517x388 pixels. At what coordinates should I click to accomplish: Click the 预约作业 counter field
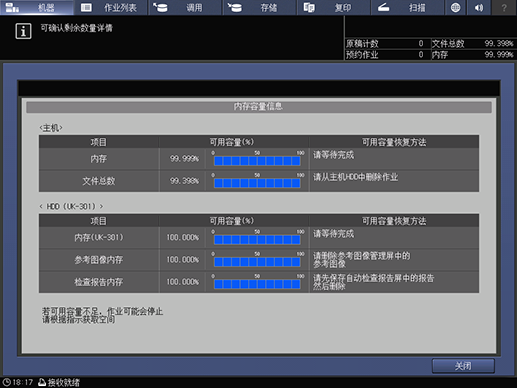[x=387, y=55]
